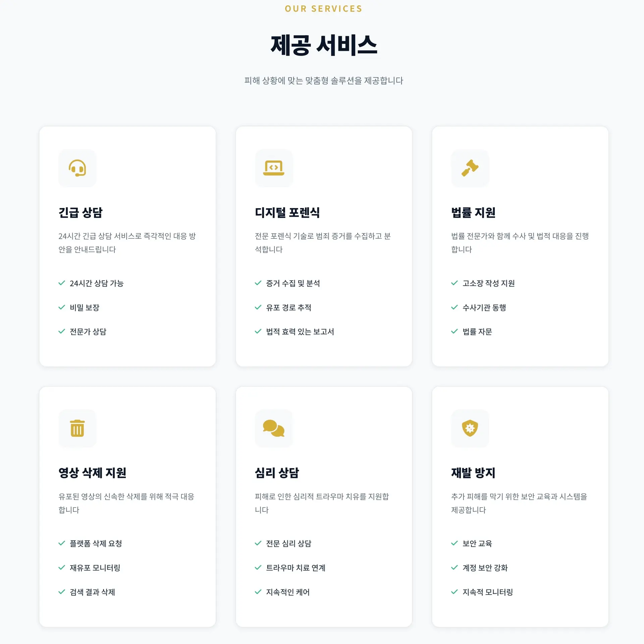This screenshot has height=644, width=644.
Task: Open the 디지털 포렌식 service heading
Action: coord(287,213)
